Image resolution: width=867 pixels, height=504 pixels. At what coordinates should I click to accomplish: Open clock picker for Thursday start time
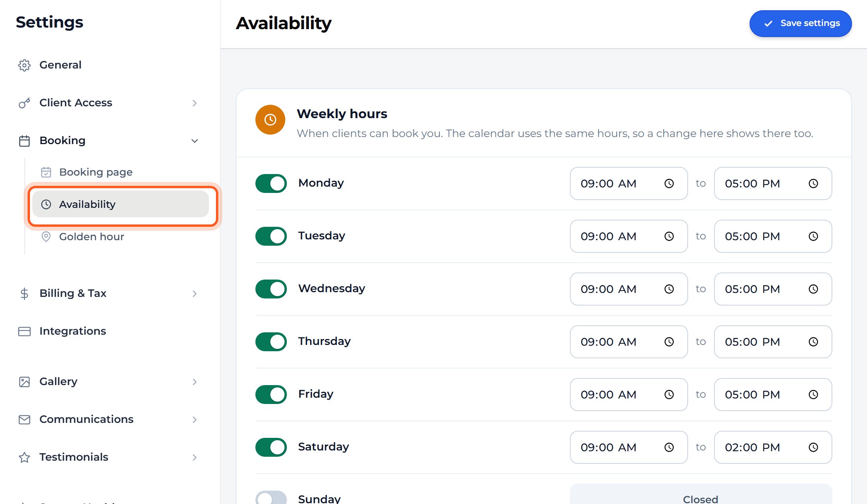pos(669,342)
